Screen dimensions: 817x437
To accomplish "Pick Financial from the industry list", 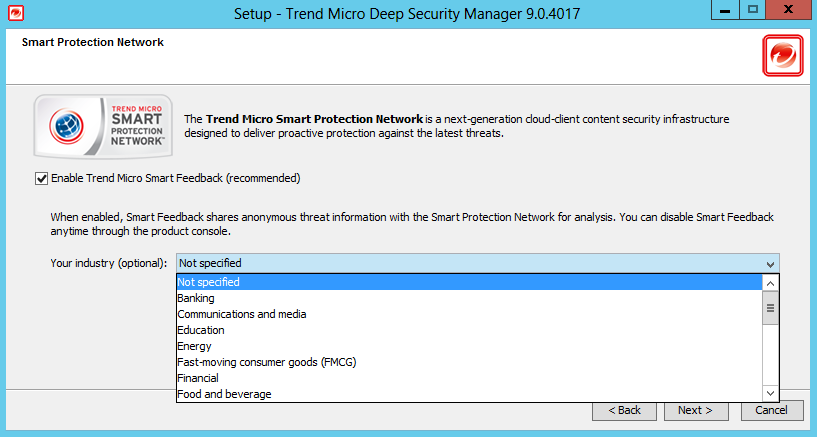I will coord(468,378).
